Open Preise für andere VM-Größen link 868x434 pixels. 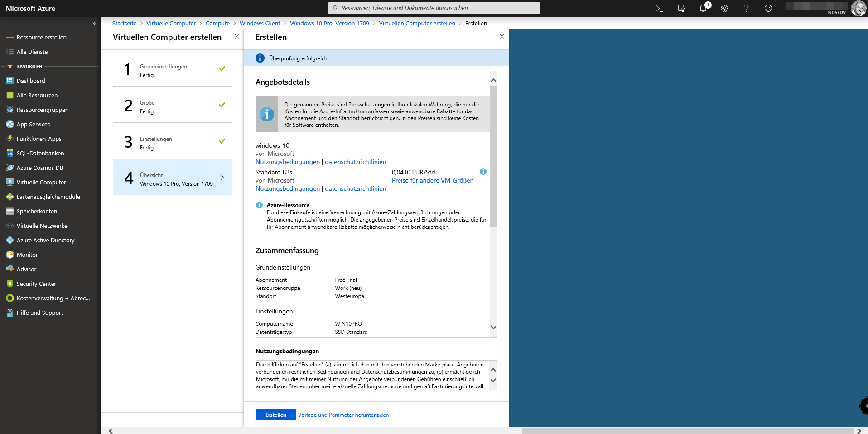tap(432, 180)
